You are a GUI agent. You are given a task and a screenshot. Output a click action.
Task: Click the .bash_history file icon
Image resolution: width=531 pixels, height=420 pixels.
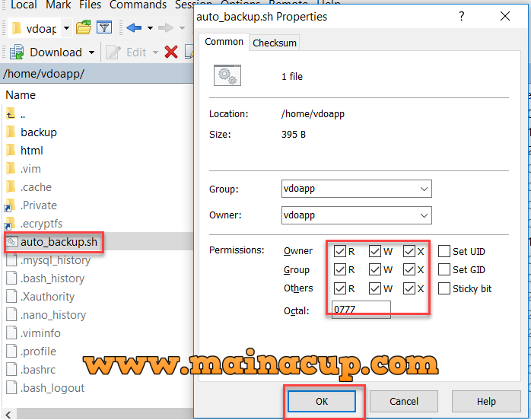[x=11, y=278]
